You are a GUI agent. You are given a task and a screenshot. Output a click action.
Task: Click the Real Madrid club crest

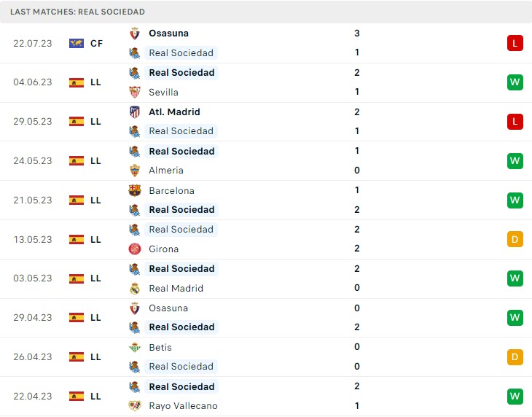click(x=134, y=288)
